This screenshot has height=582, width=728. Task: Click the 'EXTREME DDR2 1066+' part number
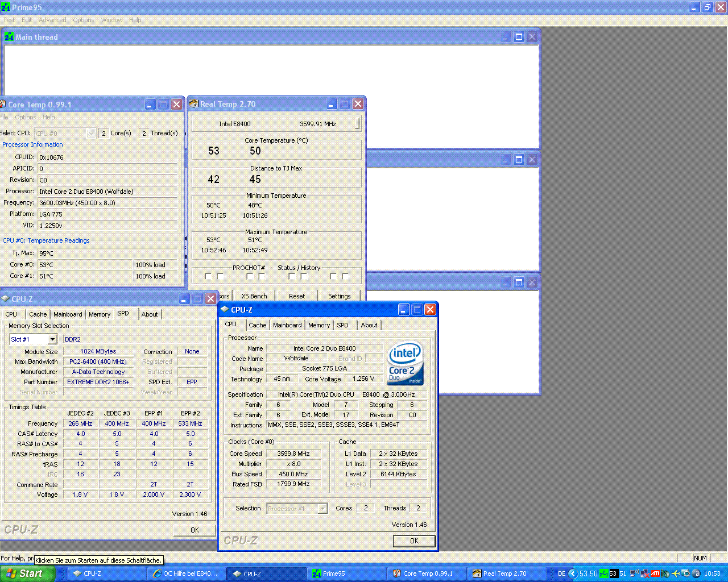click(x=98, y=382)
